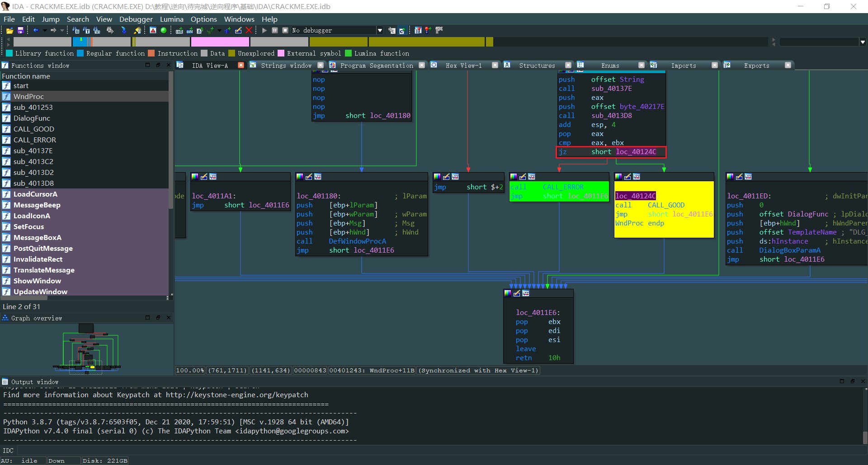Select CALL_GOOD in the Functions list
The height and width of the screenshot is (465, 868).
pos(34,129)
